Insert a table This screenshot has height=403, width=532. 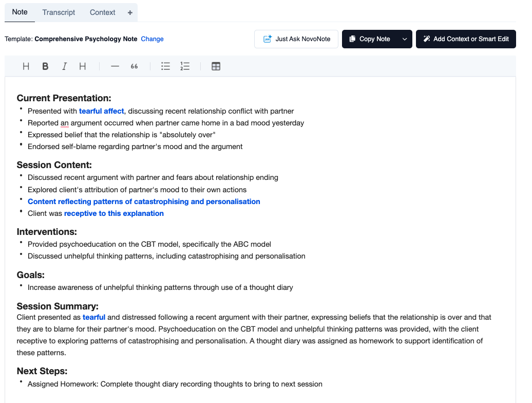coord(216,66)
